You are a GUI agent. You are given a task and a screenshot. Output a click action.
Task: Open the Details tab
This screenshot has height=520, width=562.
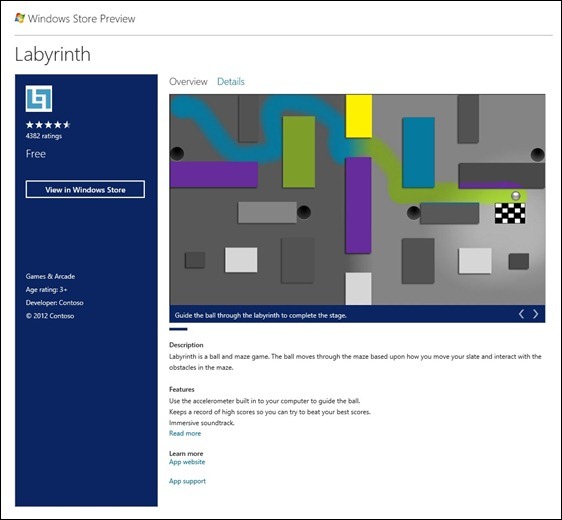pyautogui.click(x=231, y=82)
